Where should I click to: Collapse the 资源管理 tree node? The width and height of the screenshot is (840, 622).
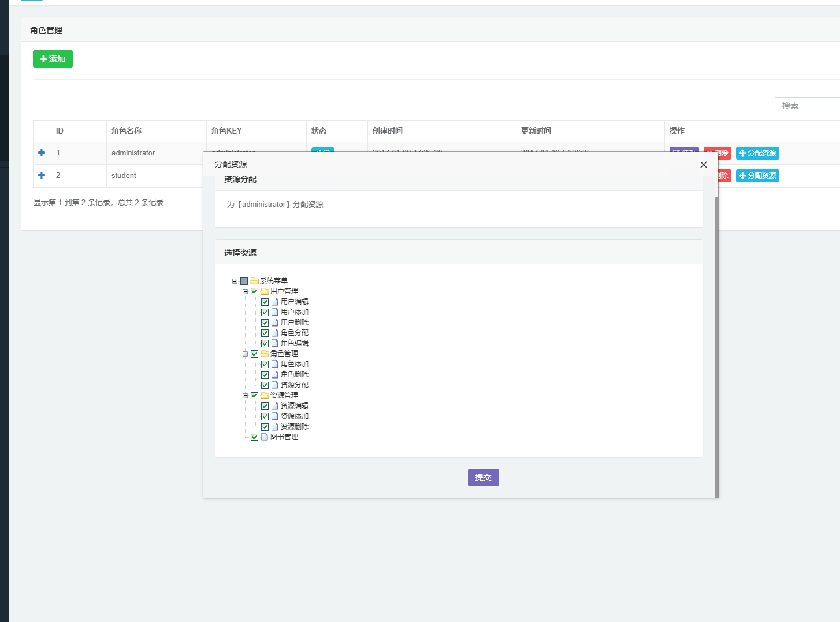tap(245, 395)
